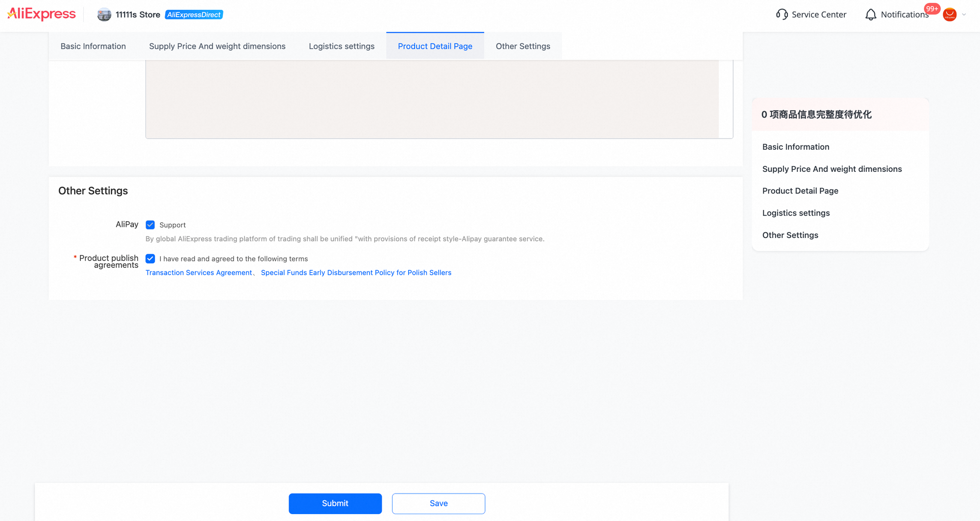Open Transaction Services Agreement link
The height and width of the screenshot is (521, 980).
tap(198, 273)
